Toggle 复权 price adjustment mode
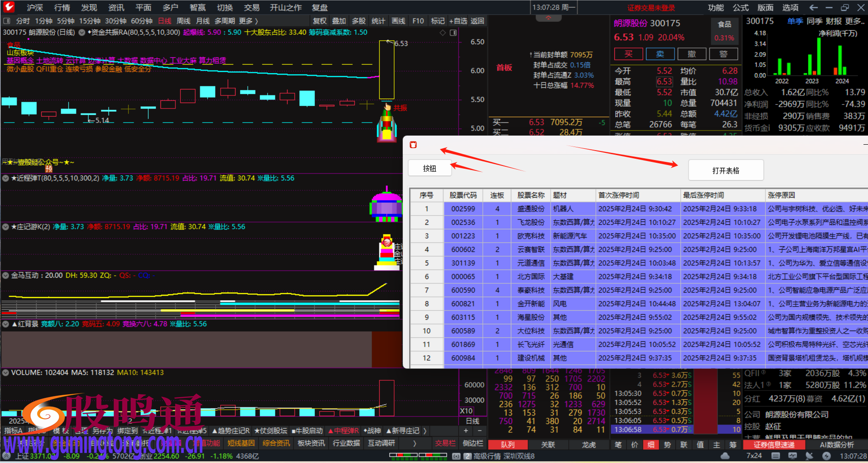The image size is (868, 463). (x=320, y=21)
